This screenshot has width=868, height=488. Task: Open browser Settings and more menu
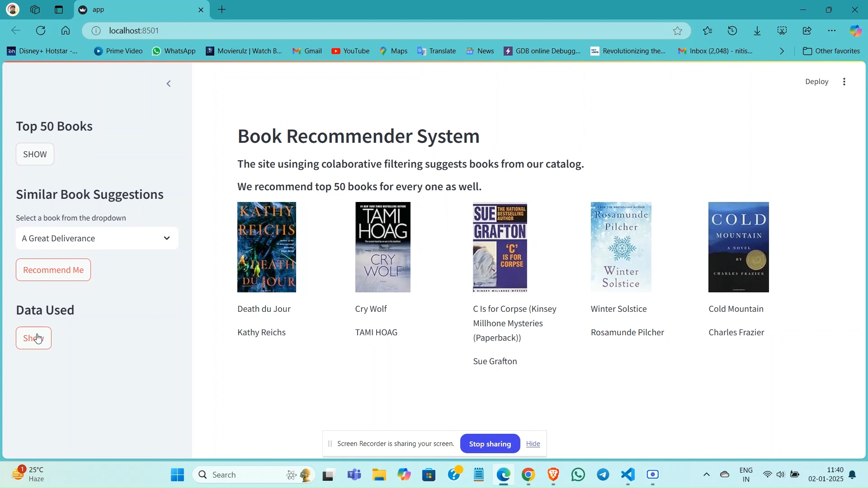[x=832, y=31]
